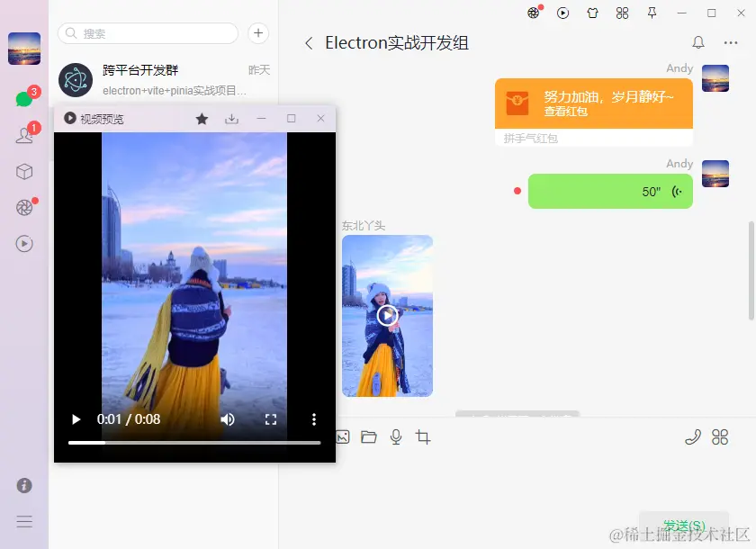
Task: Mute the video preview volume
Action: [x=227, y=418]
